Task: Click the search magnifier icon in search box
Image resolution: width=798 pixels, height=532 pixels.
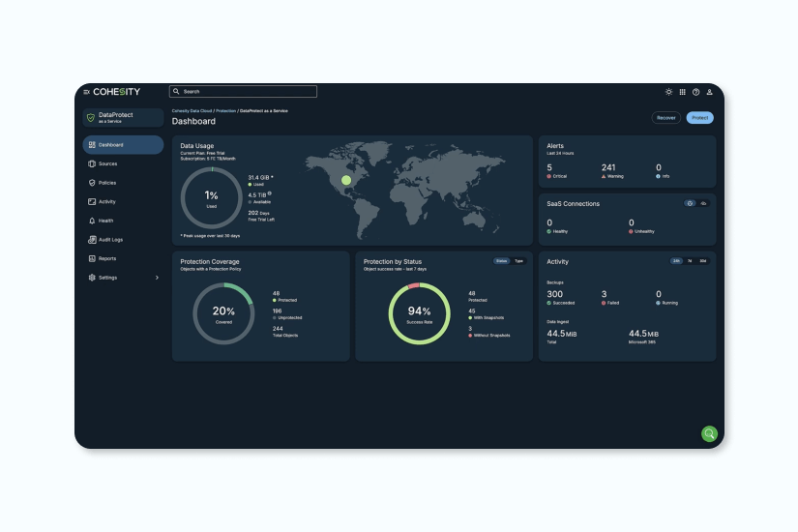Action: point(176,92)
